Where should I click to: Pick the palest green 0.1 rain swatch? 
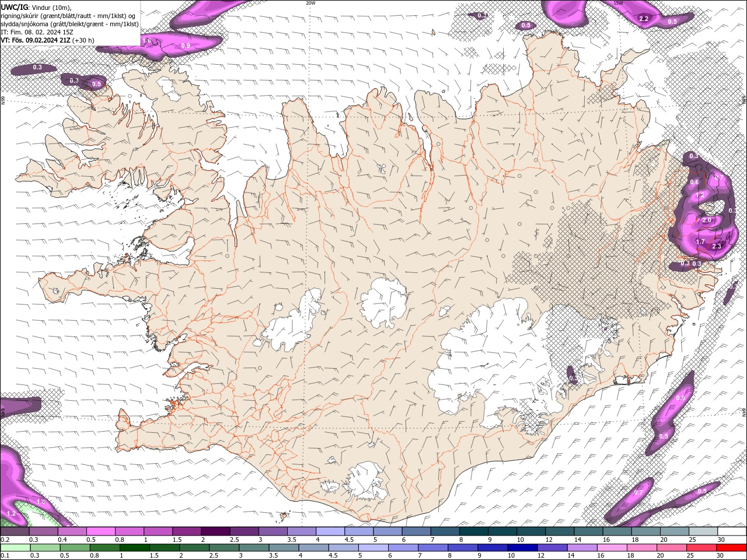[15, 548]
